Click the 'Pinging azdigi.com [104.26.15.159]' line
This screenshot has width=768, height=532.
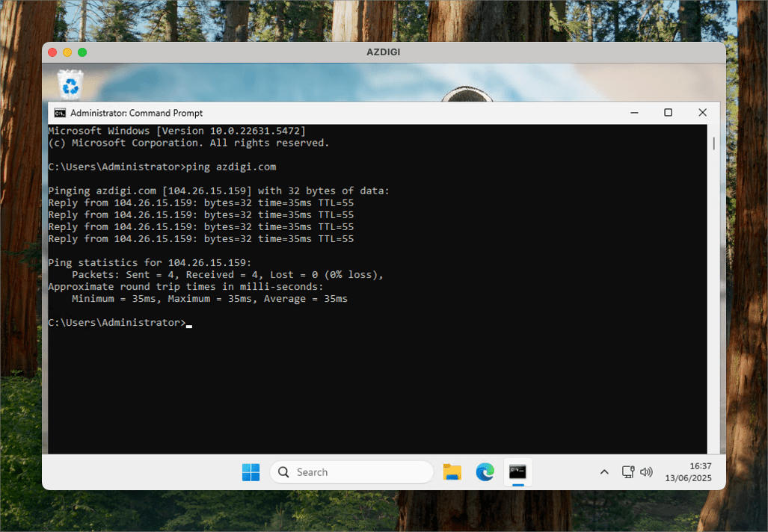coord(218,191)
